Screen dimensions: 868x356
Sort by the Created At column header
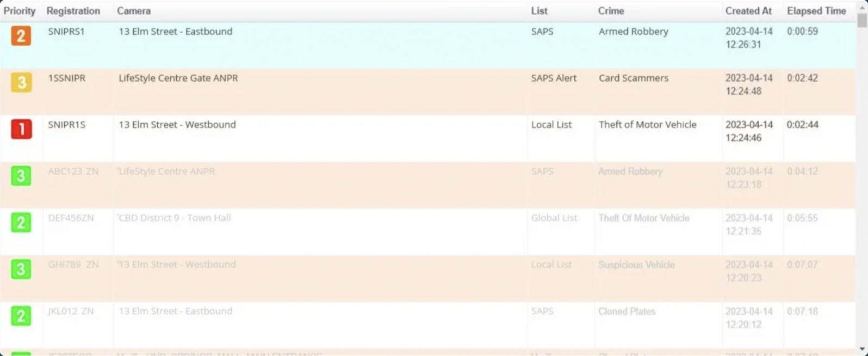coord(748,11)
